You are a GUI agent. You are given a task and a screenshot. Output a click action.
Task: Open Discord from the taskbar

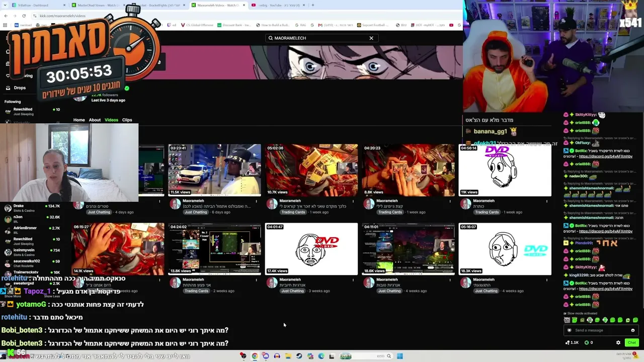click(266, 356)
